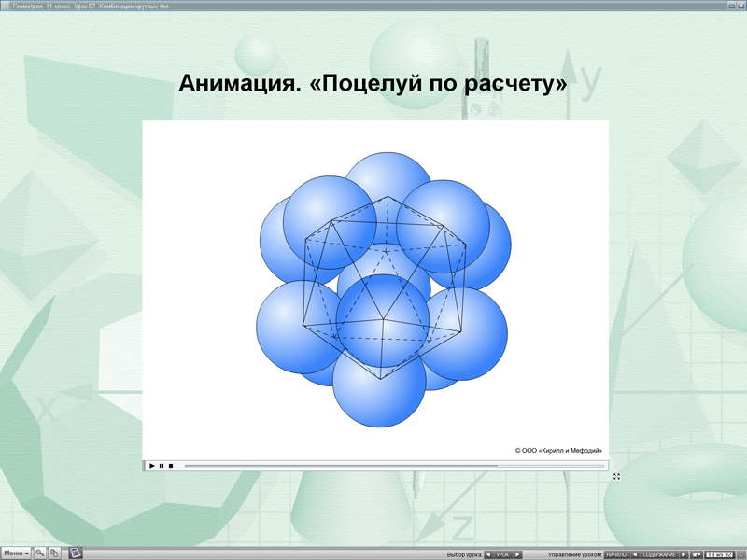
Task: Minimize the lesson window
Action: coord(732,6)
